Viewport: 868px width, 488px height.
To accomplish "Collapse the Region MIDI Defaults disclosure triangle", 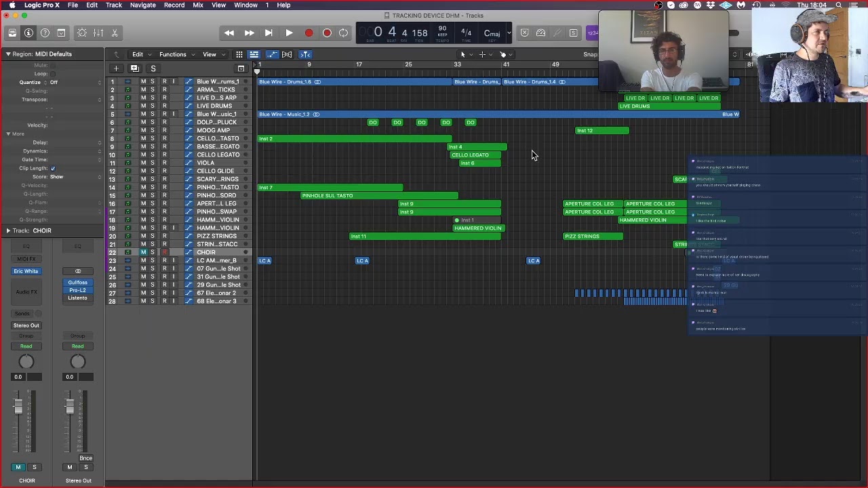I will 8,54.
